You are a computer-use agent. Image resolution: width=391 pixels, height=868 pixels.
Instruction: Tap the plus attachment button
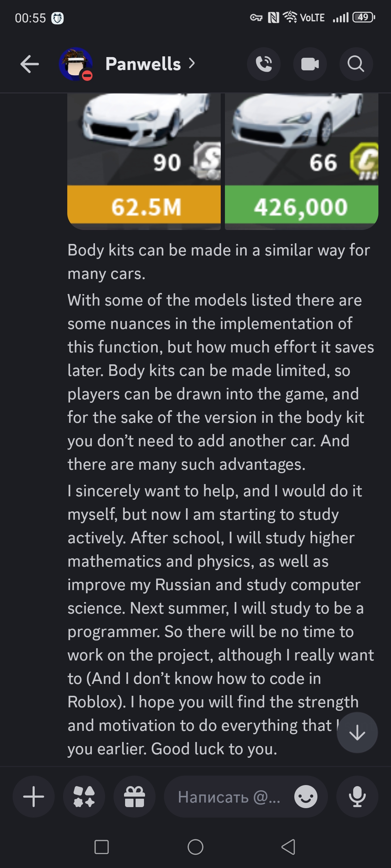34,797
